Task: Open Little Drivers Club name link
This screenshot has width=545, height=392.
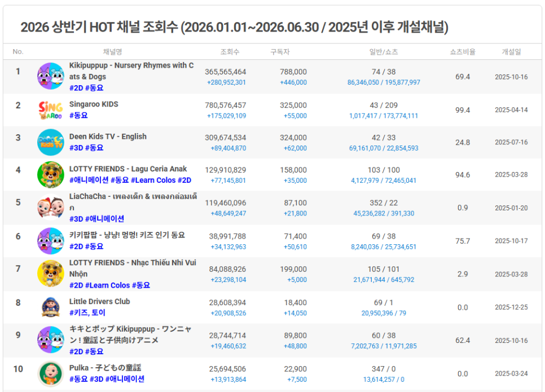Action: [99, 302]
